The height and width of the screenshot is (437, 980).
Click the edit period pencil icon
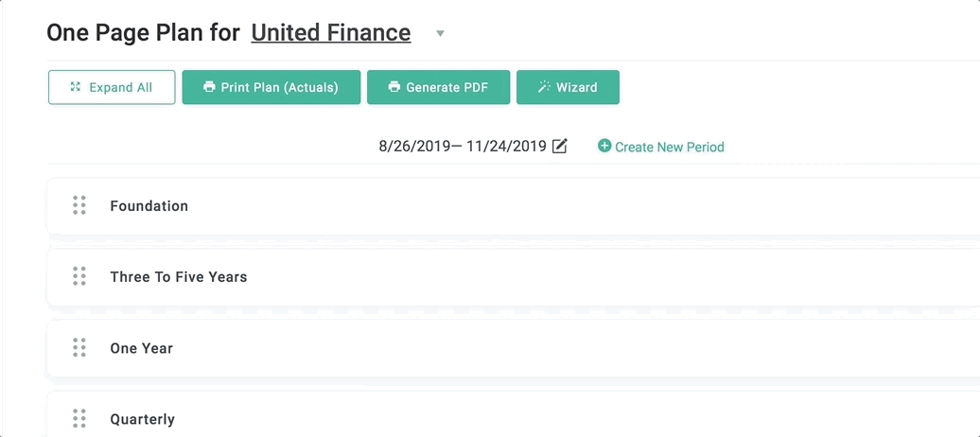point(560,147)
